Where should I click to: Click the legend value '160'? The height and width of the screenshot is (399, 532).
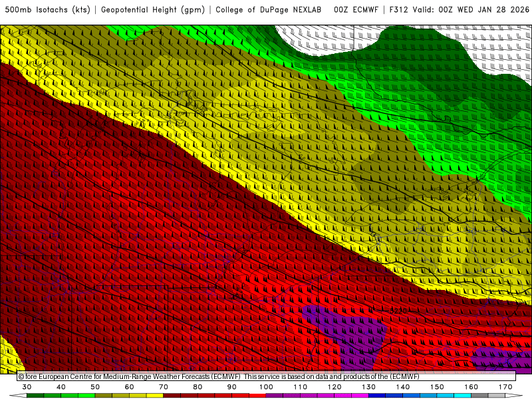tap(471, 387)
